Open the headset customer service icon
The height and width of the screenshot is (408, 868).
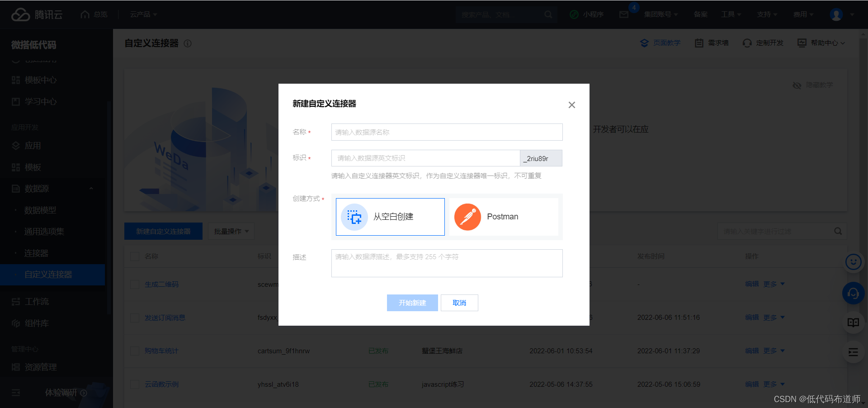point(853,294)
